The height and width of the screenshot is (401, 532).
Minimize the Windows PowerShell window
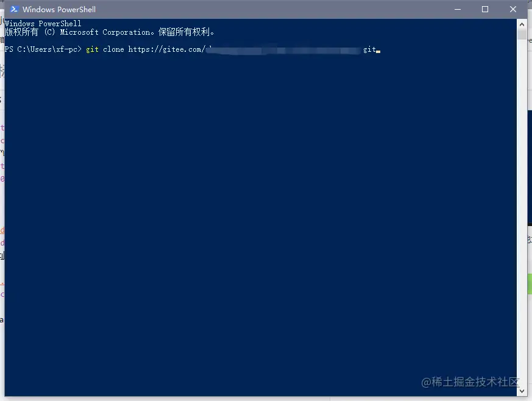coord(458,9)
